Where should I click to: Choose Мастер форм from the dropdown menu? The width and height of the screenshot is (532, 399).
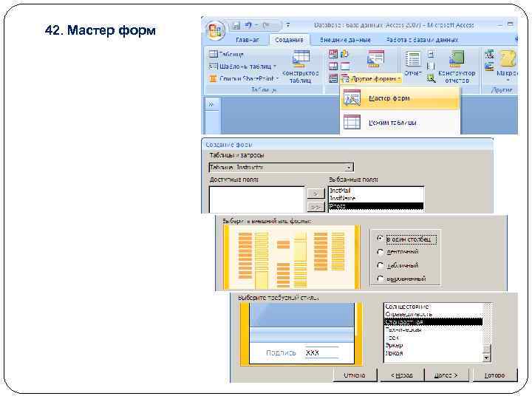[x=399, y=98]
